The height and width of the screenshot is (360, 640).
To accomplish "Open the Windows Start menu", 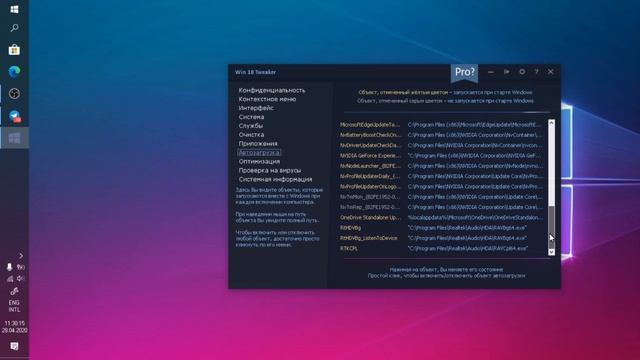I will coord(14,9).
